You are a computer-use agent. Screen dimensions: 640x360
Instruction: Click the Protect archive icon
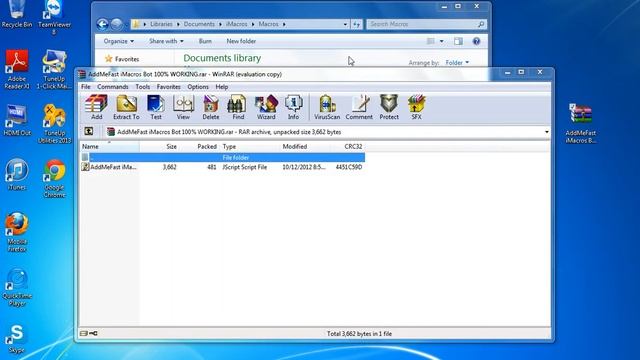389,107
